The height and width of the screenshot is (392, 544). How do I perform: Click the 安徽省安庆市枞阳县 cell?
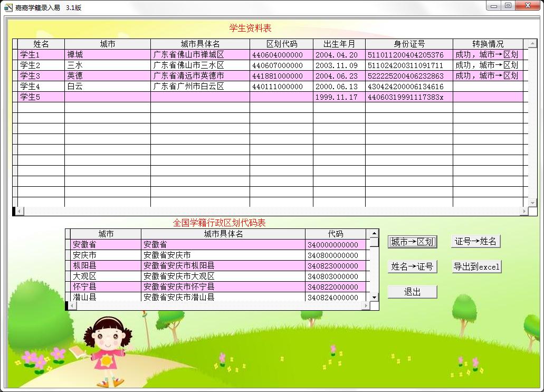tap(223, 266)
